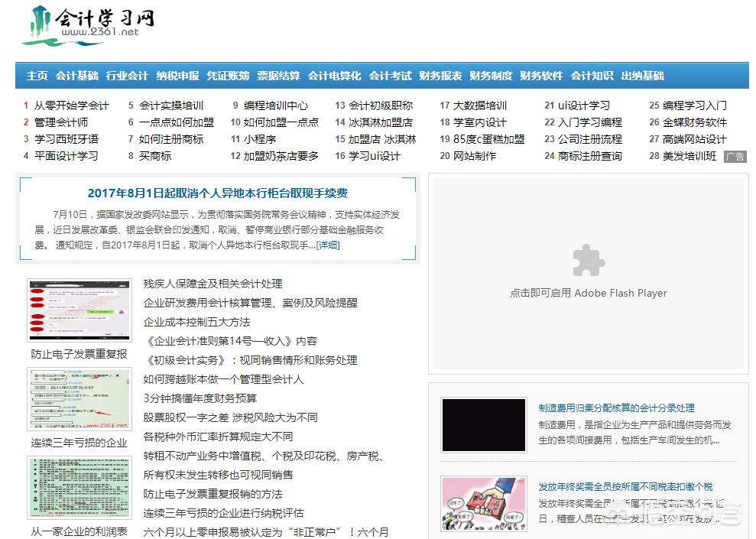Select 财务报表 in the nav bar
Screen dimensions: 756x539
[440, 76]
